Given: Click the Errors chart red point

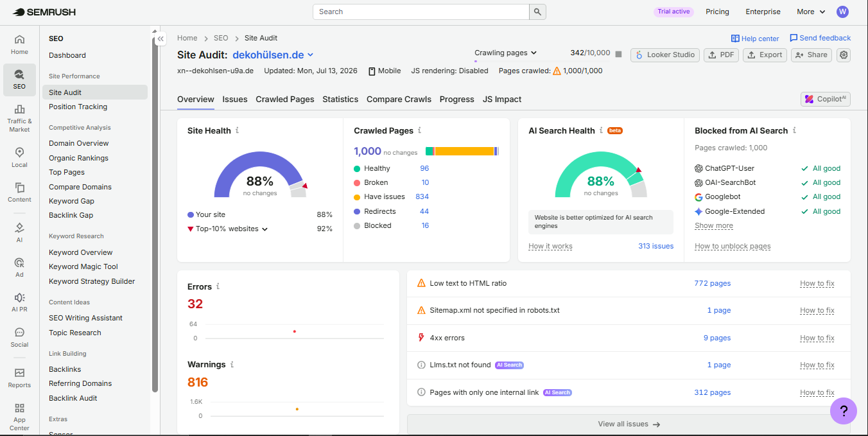Looking at the screenshot, I should coord(294,331).
